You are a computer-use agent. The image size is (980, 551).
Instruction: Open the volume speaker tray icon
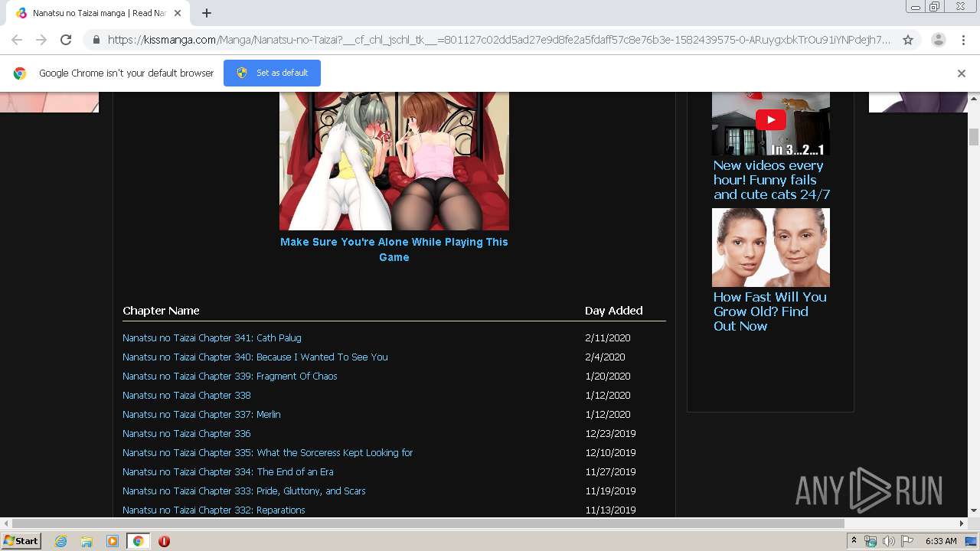click(888, 541)
